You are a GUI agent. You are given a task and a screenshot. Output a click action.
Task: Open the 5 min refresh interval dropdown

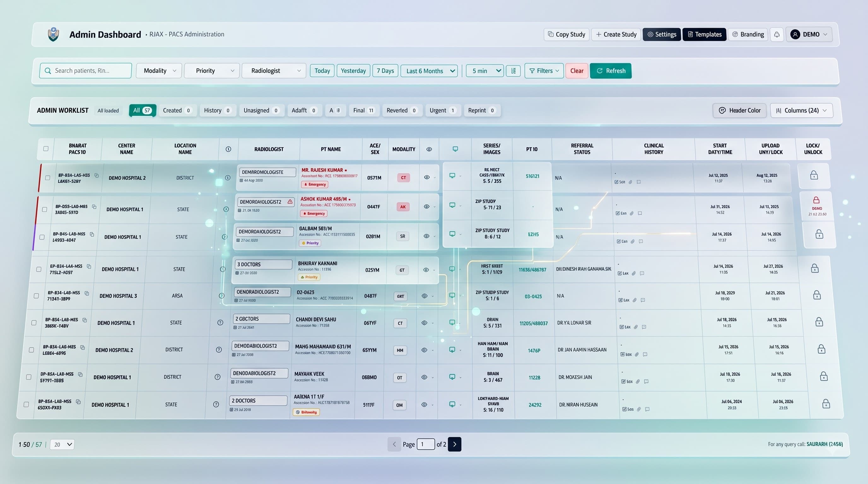pos(485,71)
